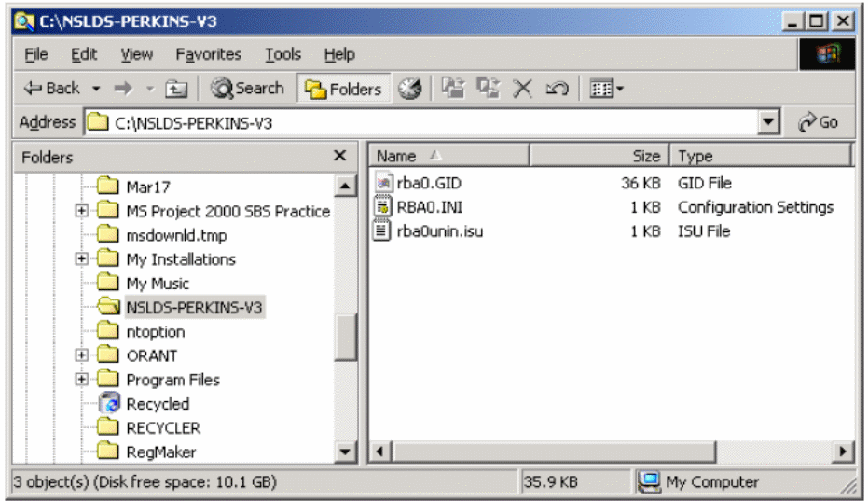Select the NSLDS-PERKINS-V3 folder in tree
This screenshot has width=868, height=501.
(194, 308)
